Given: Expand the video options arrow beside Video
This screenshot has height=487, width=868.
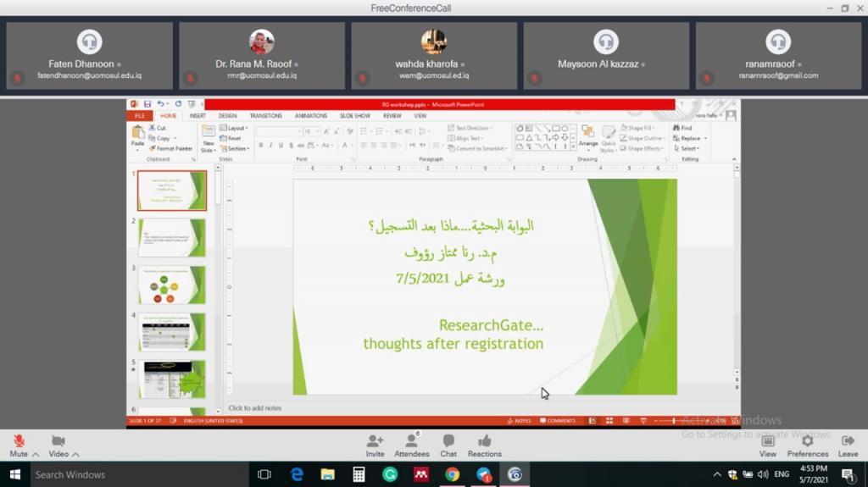Looking at the screenshot, I should 76,455.
